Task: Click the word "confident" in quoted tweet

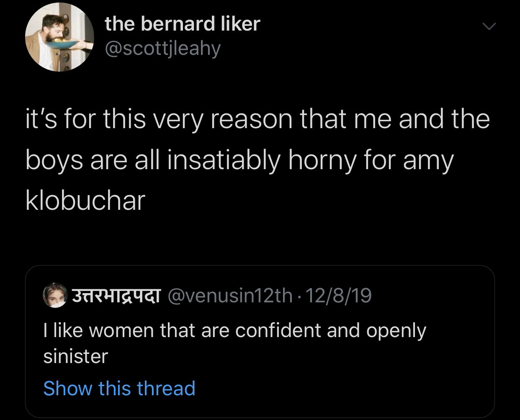Action: [278, 330]
